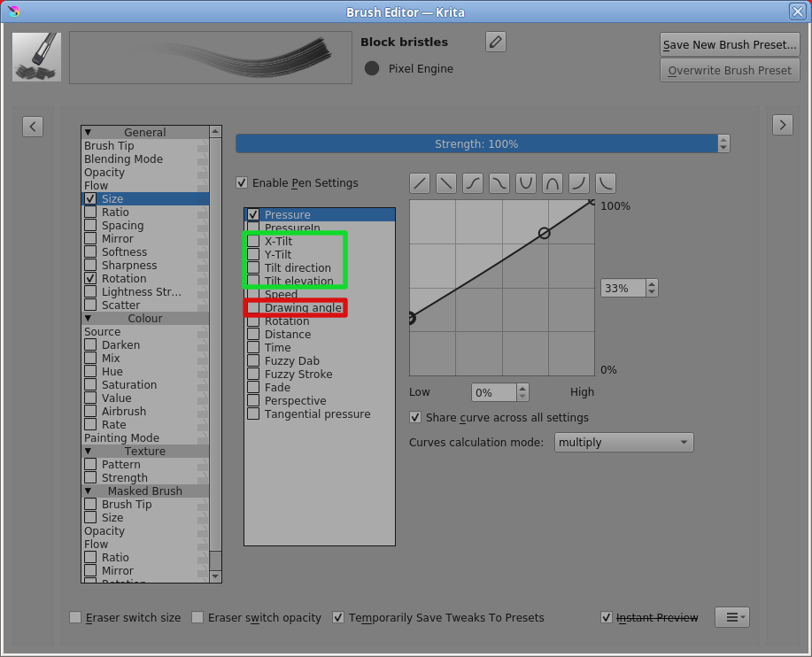
Task: Click Overwrite Brush Preset button
Action: point(730,71)
